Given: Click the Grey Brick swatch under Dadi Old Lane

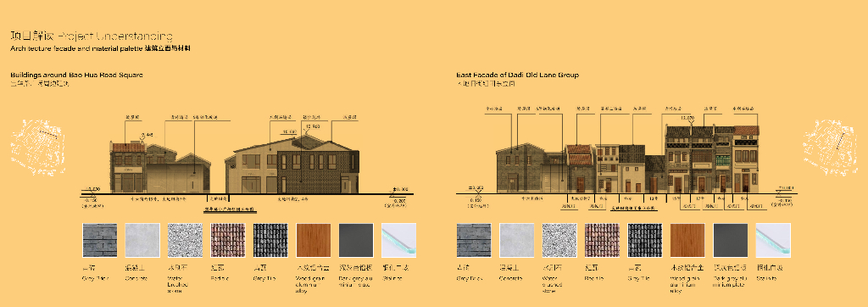Looking at the screenshot, I should coord(474,240).
